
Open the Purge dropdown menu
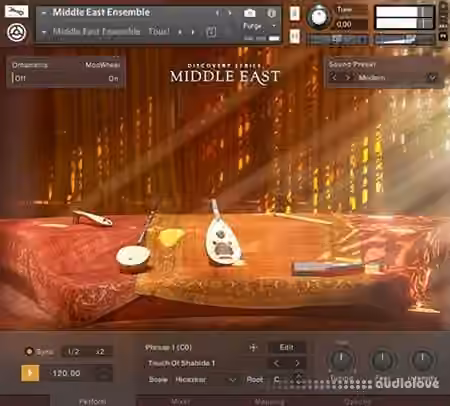coord(259,26)
